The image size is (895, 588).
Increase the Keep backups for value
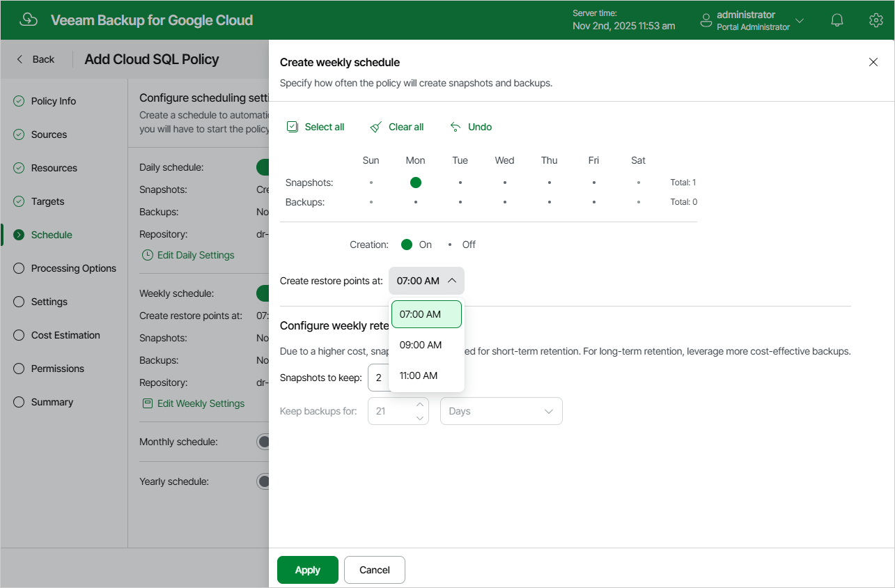pyautogui.click(x=420, y=405)
